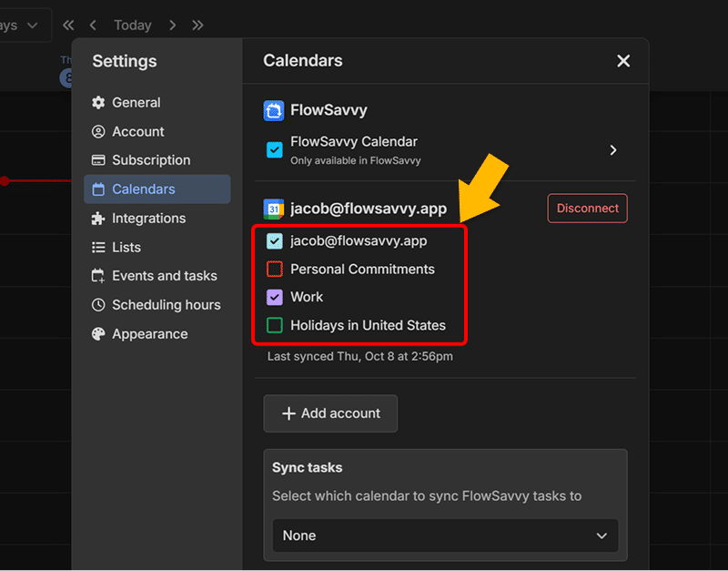The image size is (728, 571).
Task: Open the Sync tasks calendar dropdown
Action: tap(445, 535)
